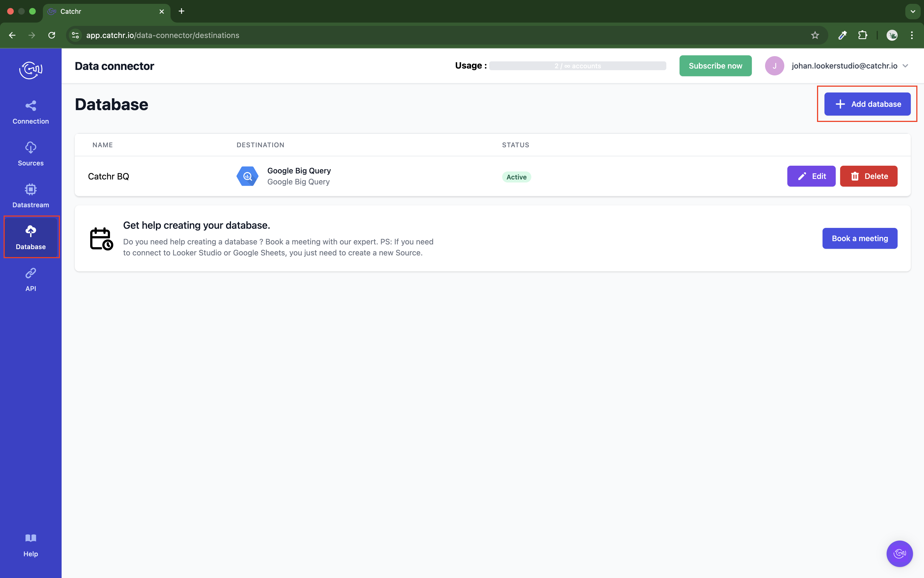Switch to the Catchr tab
Screen dimensions: 924x578
pyautogui.click(x=106, y=12)
